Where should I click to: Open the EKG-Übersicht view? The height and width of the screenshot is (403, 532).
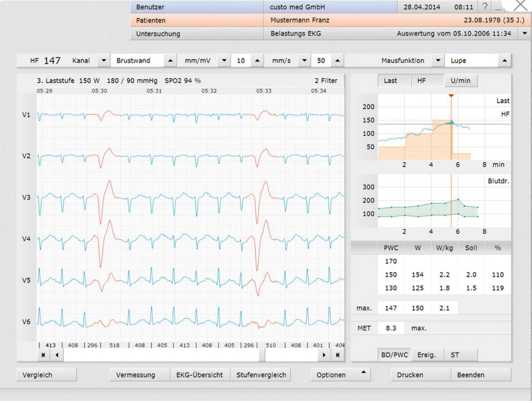(200, 375)
